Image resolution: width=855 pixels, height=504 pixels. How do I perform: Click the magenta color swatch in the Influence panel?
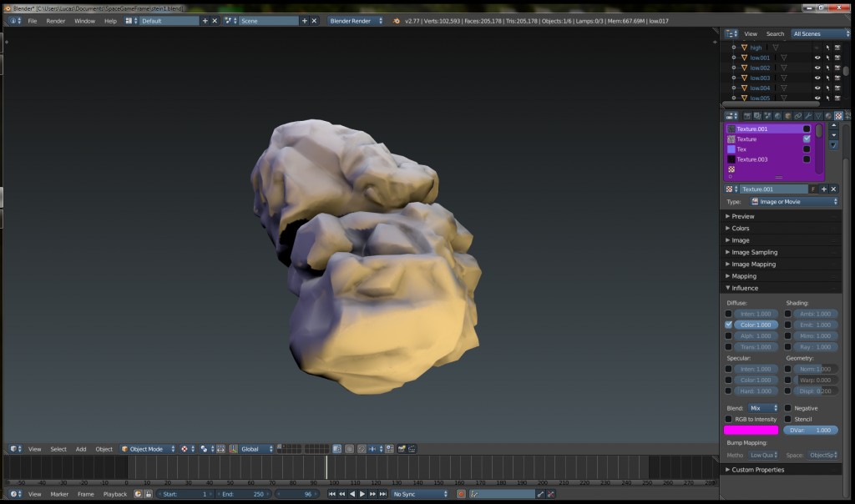(x=750, y=430)
